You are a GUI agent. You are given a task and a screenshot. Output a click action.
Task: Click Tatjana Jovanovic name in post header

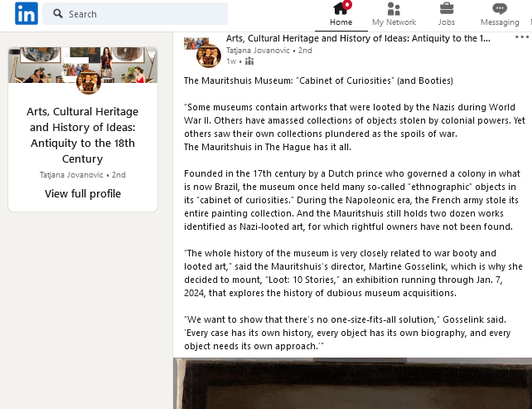(258, 51)
